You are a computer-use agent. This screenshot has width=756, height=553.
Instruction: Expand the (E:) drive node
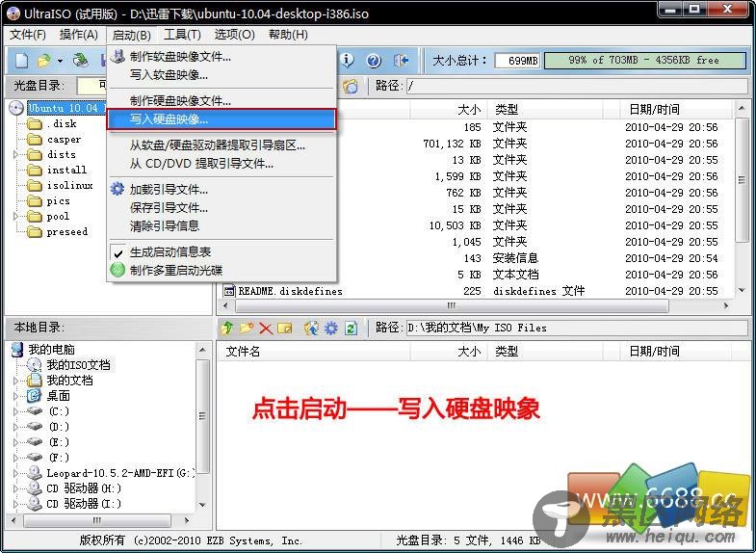tap(16, 442)
